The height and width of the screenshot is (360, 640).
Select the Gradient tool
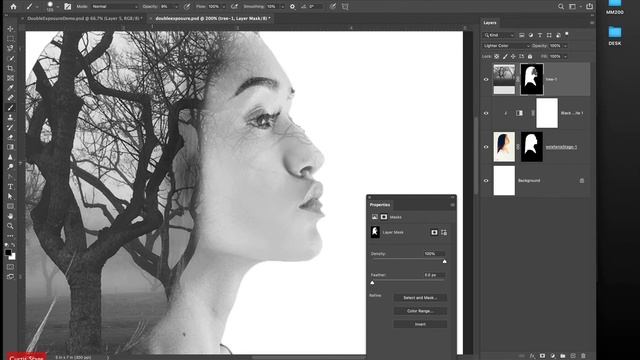(11, 147)
